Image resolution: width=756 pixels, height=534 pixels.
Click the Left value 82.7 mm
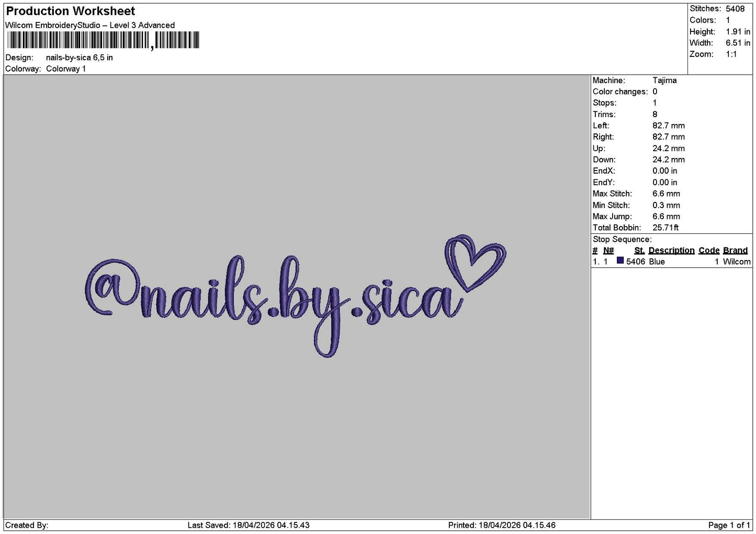click(669, 126)
